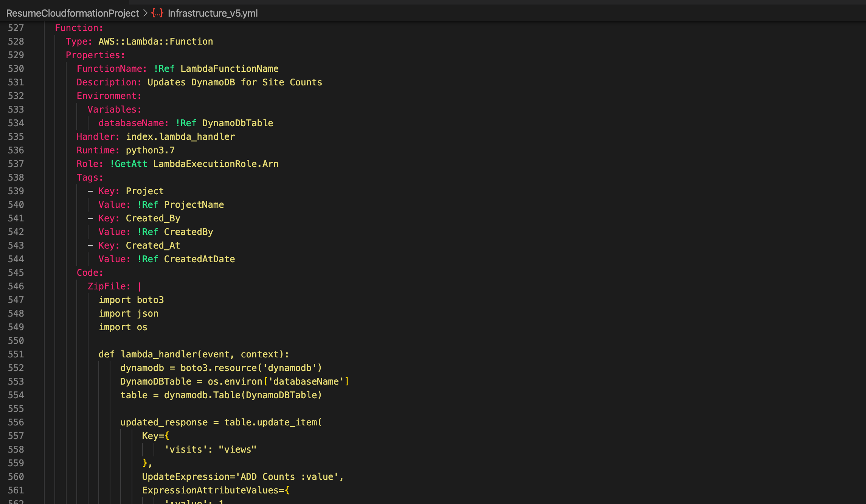Screen dimensions: 866x504
Task: Click 'def lambda_handler(event, context):' line
Action: pyautogui.click(x=194, y=354)
